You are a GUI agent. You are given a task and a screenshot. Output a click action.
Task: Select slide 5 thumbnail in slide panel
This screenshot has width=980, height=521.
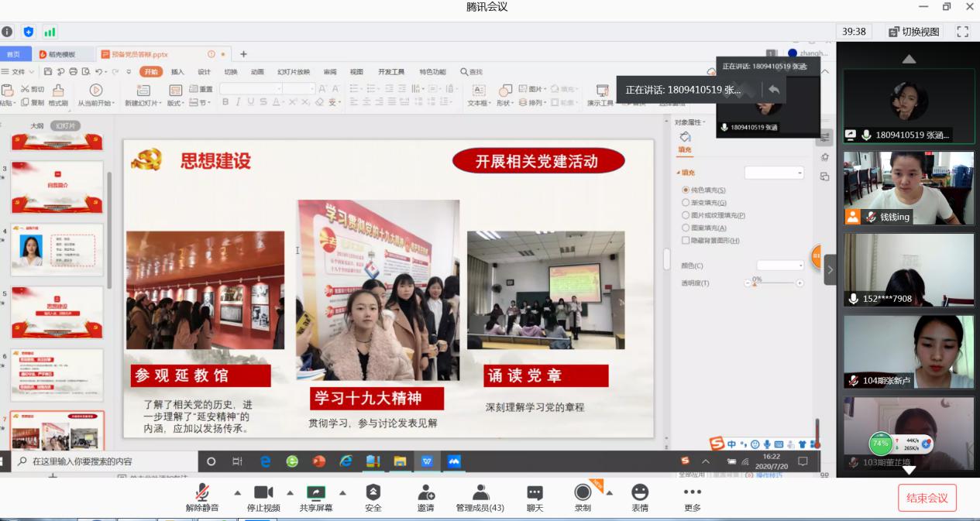pyautogui.click(x=57, y=312)
